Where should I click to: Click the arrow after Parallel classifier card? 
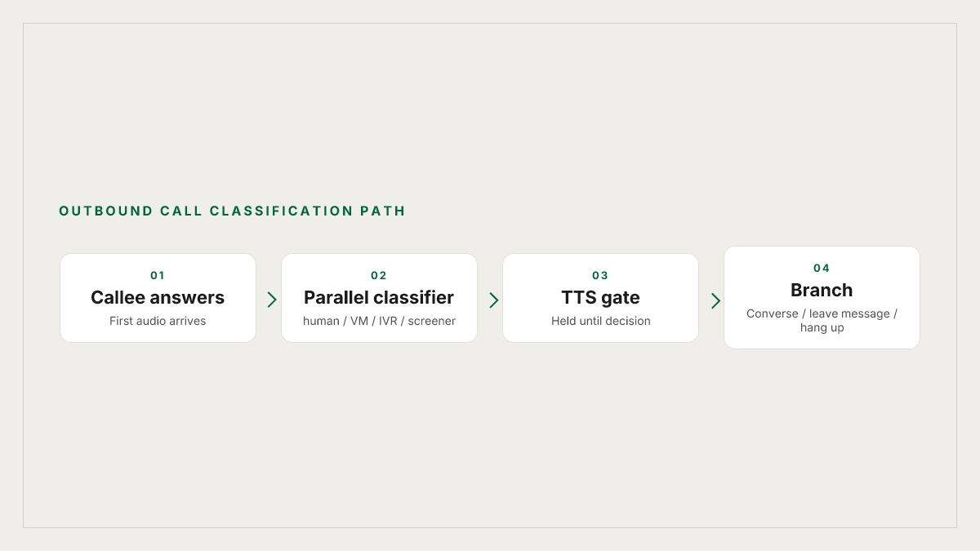coord(493,300)
